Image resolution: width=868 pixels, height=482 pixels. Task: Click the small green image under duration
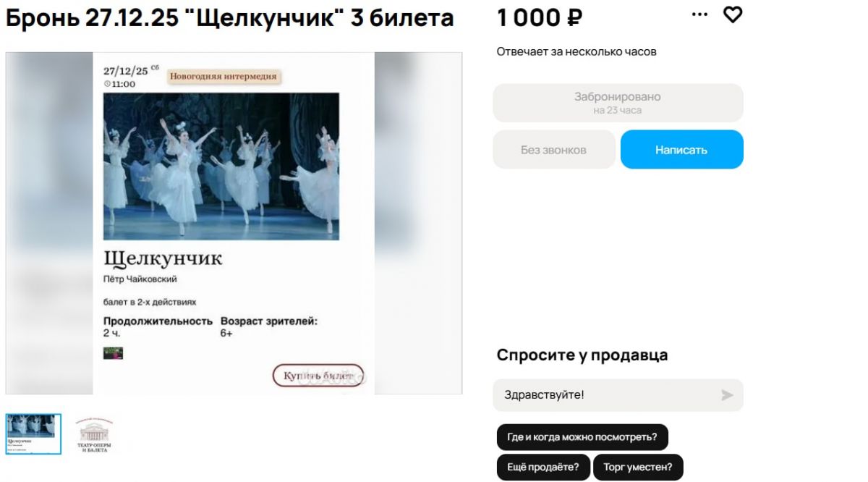coord(113,353)
